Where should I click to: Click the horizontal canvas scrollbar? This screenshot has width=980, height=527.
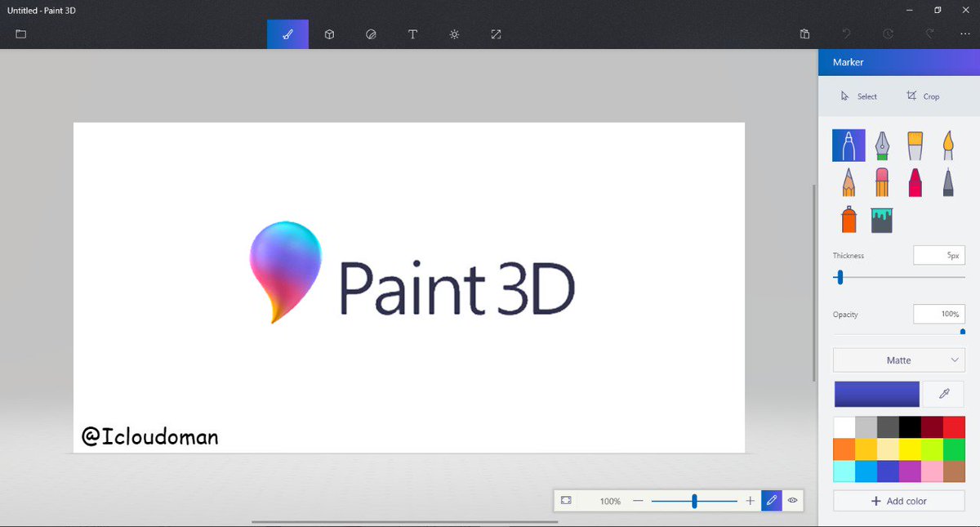pyautogui.click(x=404, y=521)
